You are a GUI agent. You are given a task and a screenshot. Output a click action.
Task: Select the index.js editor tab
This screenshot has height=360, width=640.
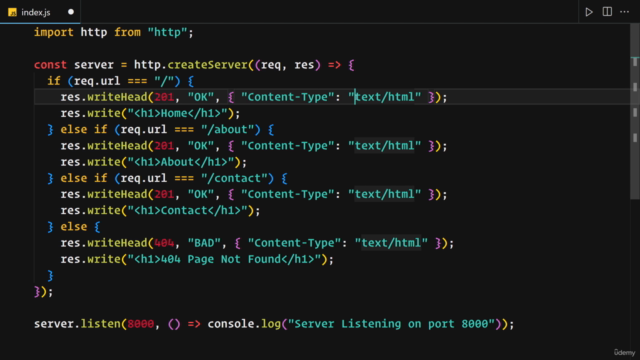click(40, 12)
